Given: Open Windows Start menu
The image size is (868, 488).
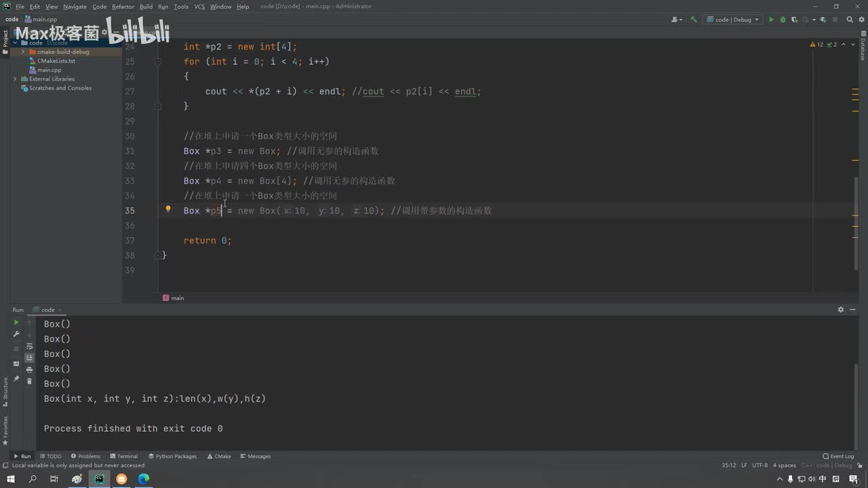Looking at the screenshot, I should (x=11, y=479).
